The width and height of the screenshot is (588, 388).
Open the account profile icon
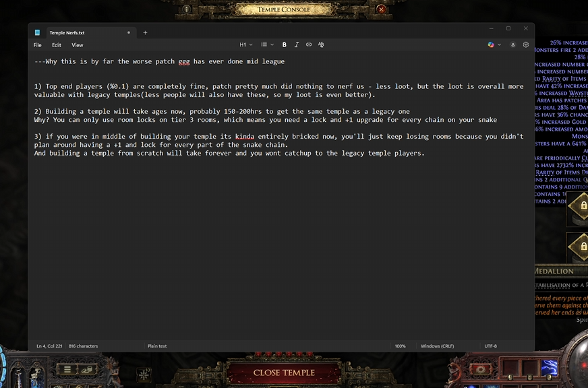click(512, 44)
